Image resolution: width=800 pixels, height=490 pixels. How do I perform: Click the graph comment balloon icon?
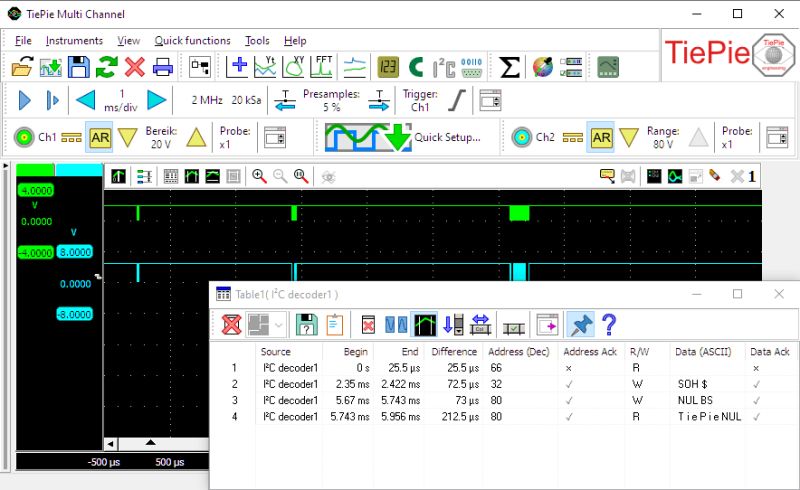[607, 176]
